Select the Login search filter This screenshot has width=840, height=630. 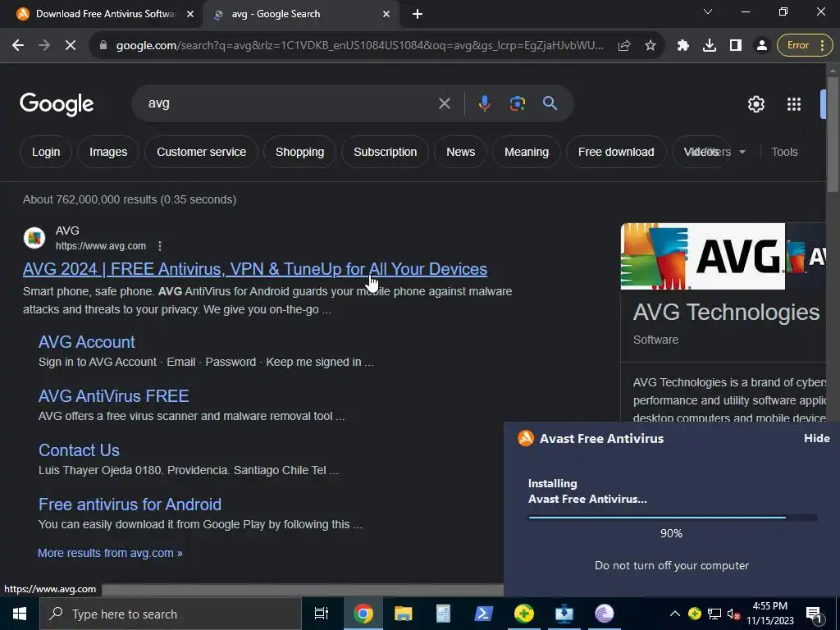(x=46, y=152)
